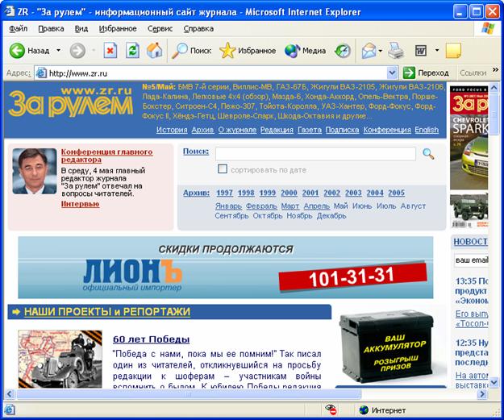Image resolution: width=504 pixels, height=420 pixels.
Task: Click the site search input field
Action: 315,154
